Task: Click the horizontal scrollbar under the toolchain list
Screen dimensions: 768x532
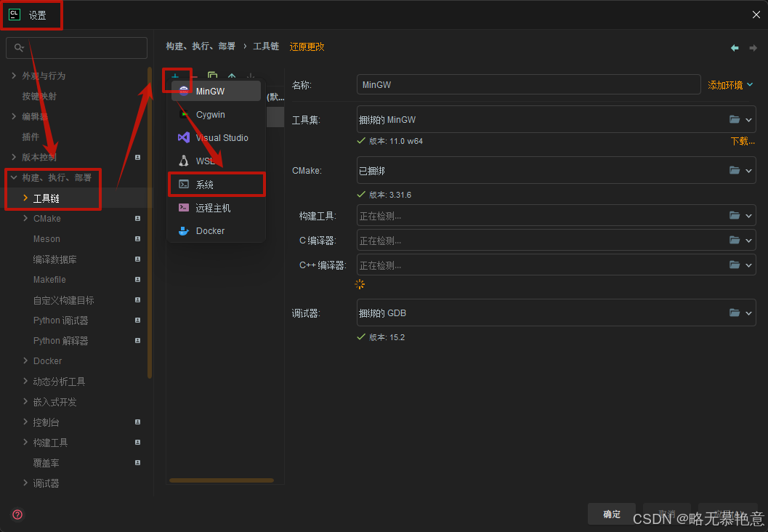Action: (x=222, y=480)
